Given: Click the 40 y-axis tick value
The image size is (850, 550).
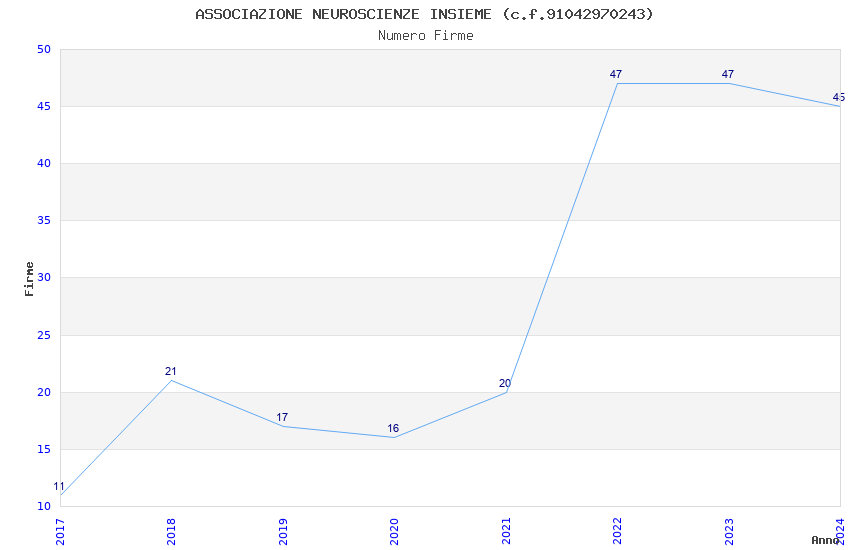Looking at the screenshot, I should pyautogui.click(x=44, y=163).
